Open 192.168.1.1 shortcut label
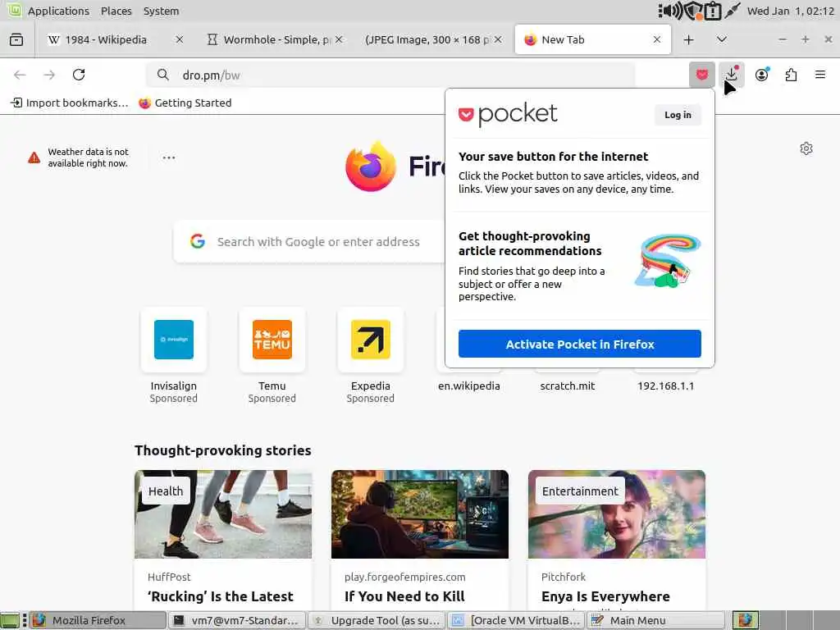 pyautogui.click(x=665, y=386)
